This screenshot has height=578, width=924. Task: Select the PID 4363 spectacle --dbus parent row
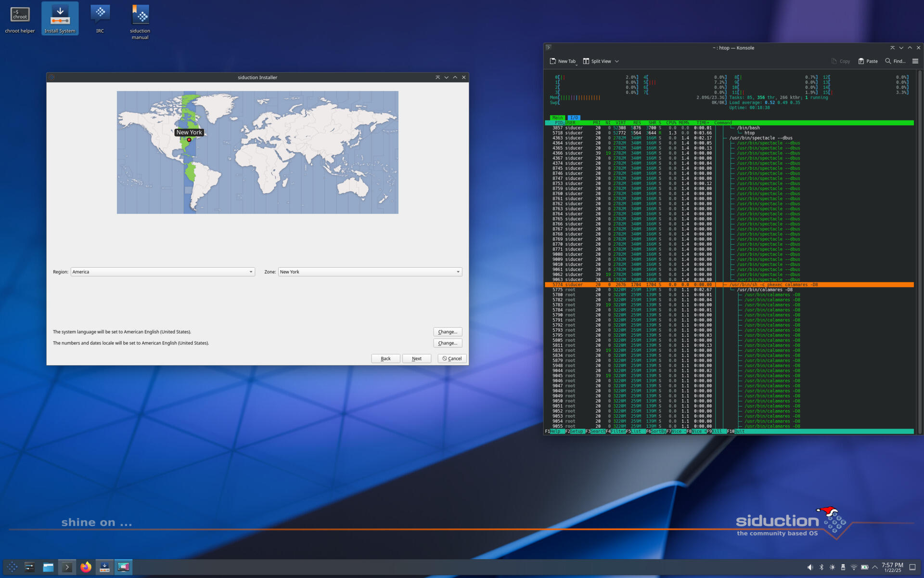tap(729, 138)
